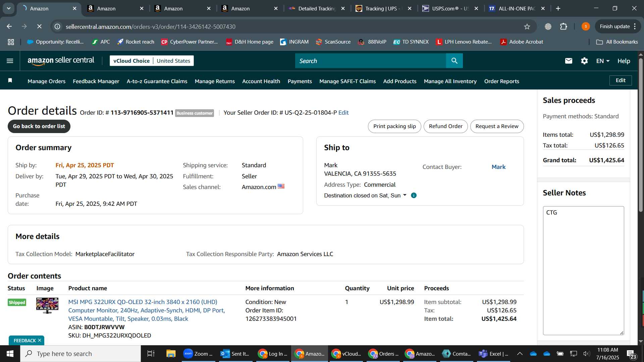The width and height of the screenshot is (644, 362).
Task: Open the Chrome three-dot menu
Action: [635, 26]
